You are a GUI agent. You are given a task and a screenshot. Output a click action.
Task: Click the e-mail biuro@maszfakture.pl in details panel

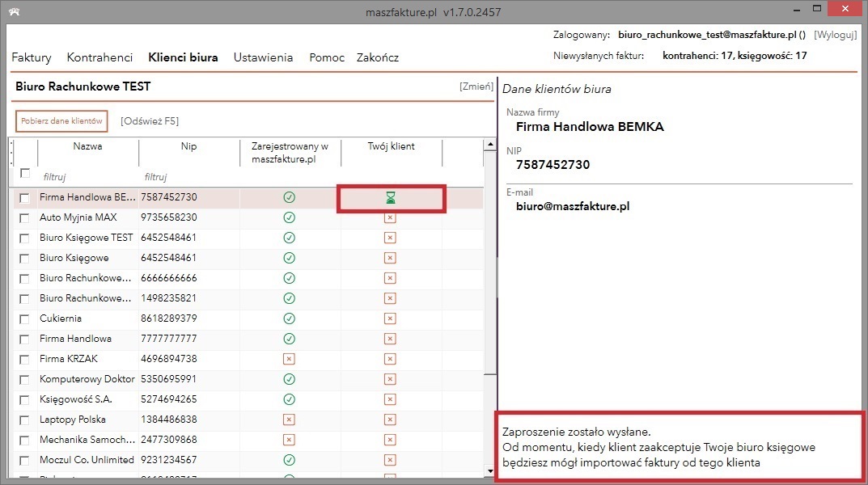pyautogui.click(x=573, y=206)
